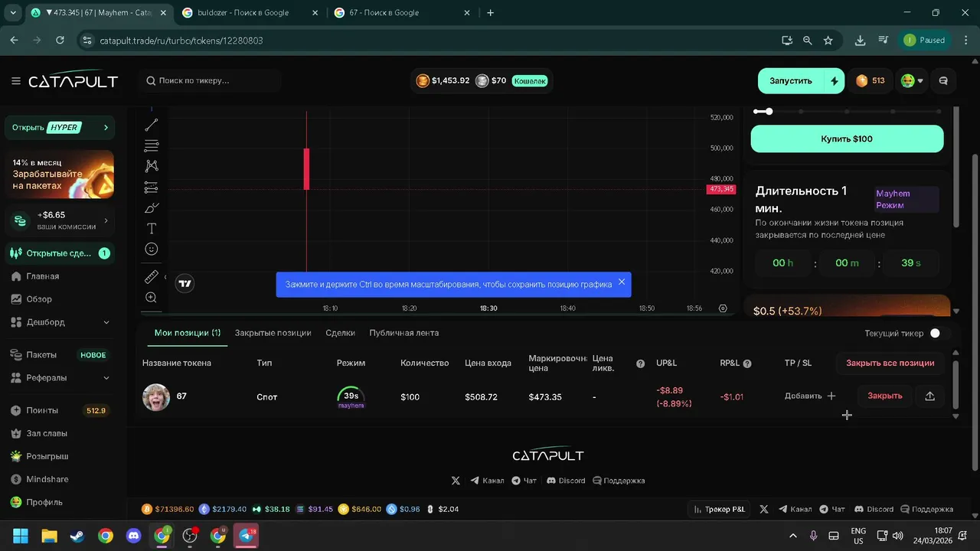Close the blue Ctrl zoom hint banner
The height and width of the screenshot is (551, 980).
coord(622,282)
